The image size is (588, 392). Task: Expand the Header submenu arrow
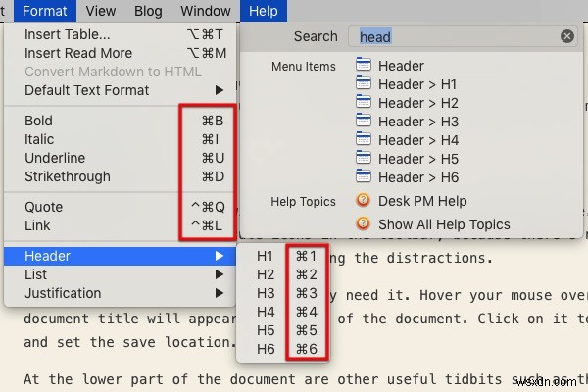tap(220, 256)
